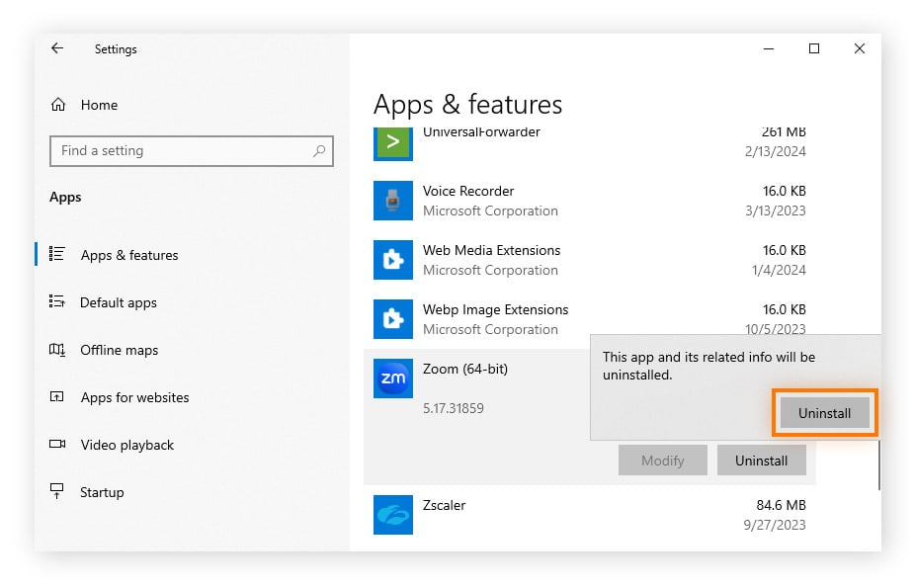Click the 1/4/2024 install date

(779, 270)
